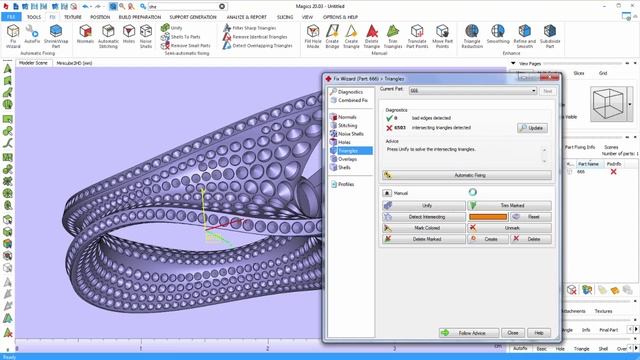The width and height of the screenshot is (640, 360).
Task: Open Translate Part Points
Action: 417,36
